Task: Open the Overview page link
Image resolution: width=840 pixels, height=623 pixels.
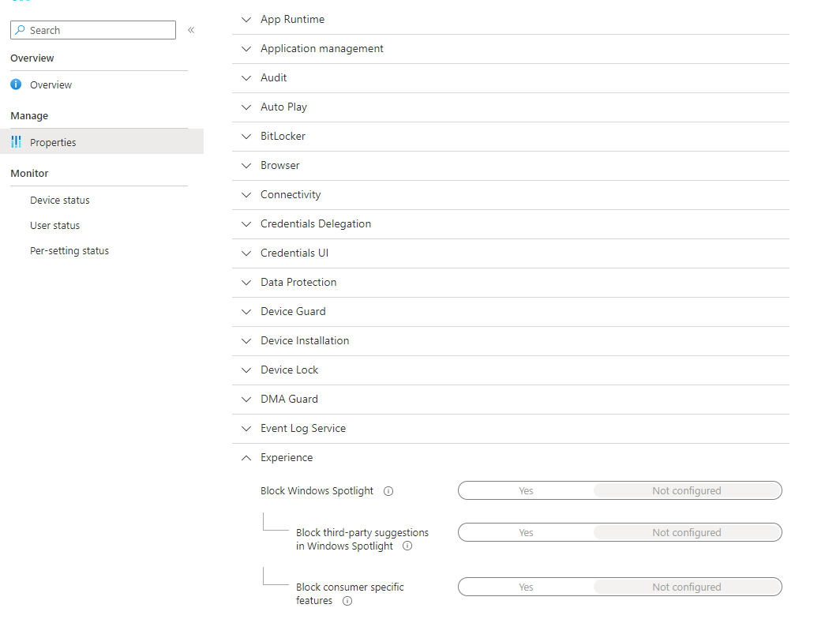Action: point(51,85)
